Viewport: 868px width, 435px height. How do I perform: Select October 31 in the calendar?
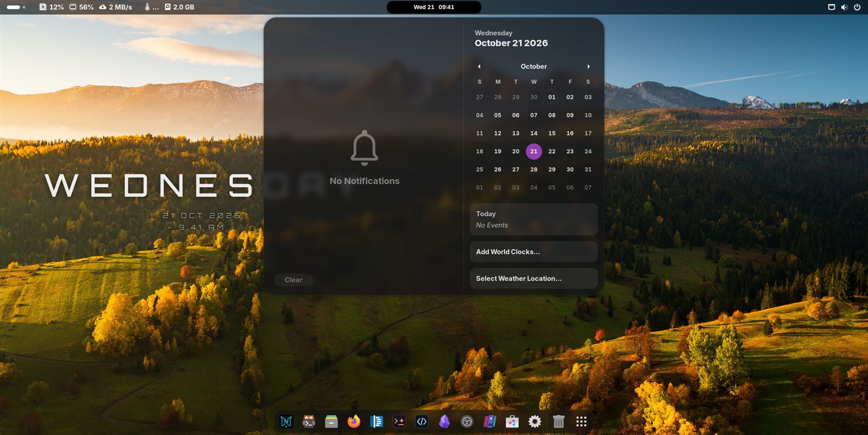[x=588, y=169]
